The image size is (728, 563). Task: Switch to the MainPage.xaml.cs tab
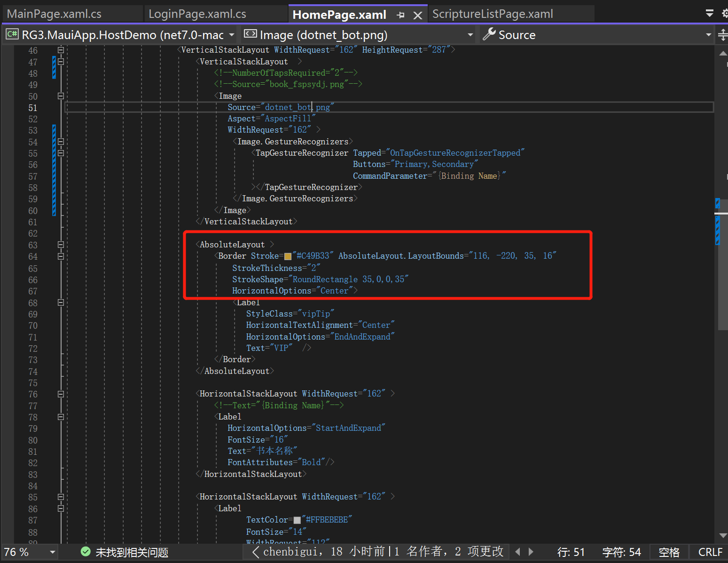click(54, 14)
